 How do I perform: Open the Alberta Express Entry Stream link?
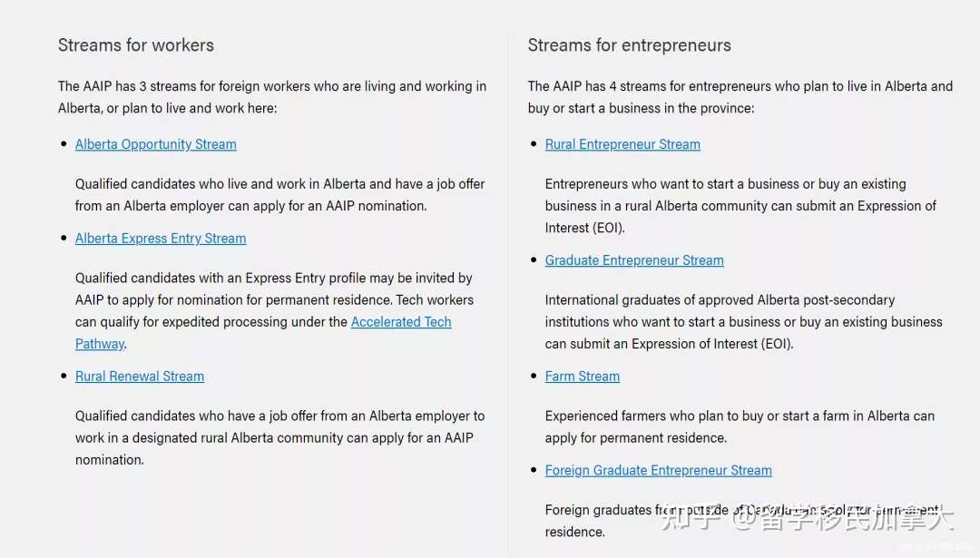[x=161, y=239]
